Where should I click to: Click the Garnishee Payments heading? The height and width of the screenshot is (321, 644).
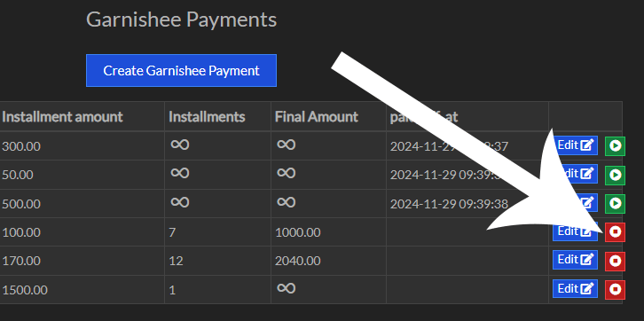tap(182, 20)
